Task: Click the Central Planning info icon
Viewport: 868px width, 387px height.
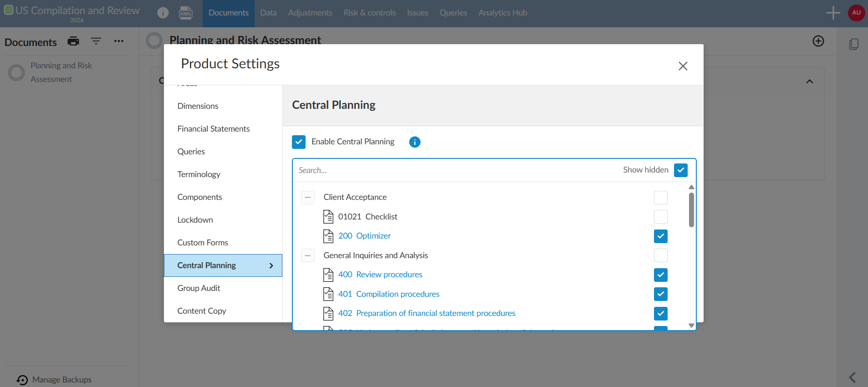Action: pos(414,142)
